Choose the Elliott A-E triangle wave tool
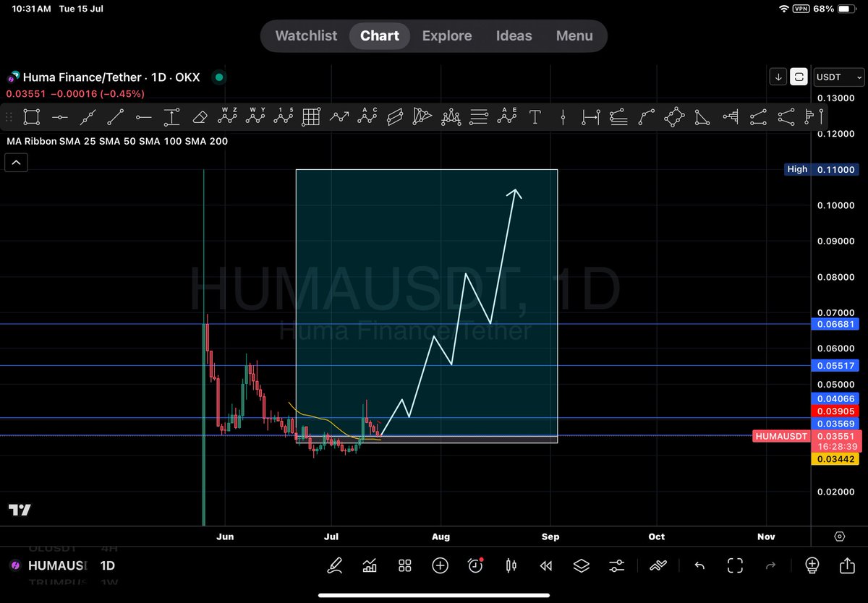 tap(507, 117)
